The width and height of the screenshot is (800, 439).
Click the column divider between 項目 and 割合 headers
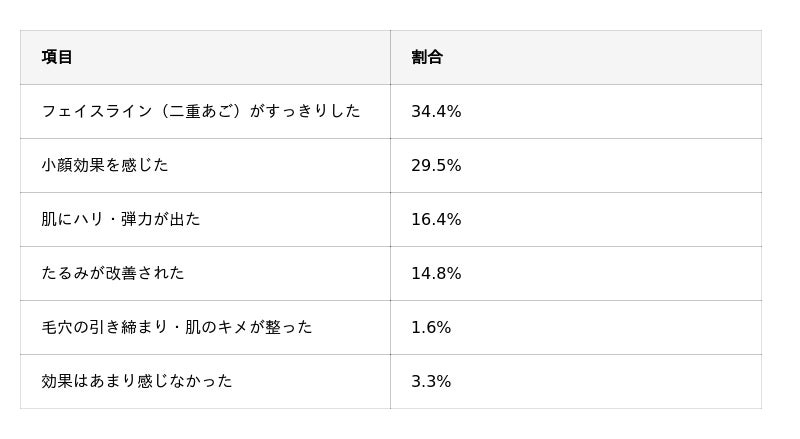[x=390, y=57]
